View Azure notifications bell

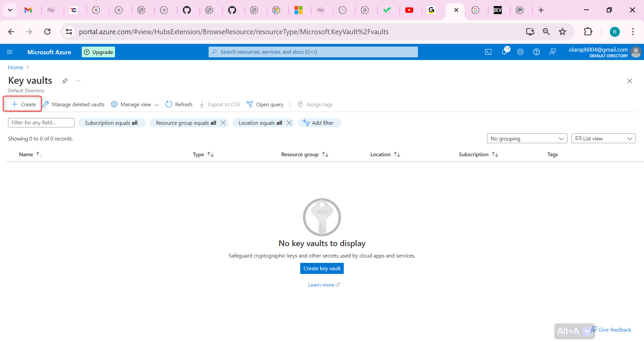[x=504, y=52]
